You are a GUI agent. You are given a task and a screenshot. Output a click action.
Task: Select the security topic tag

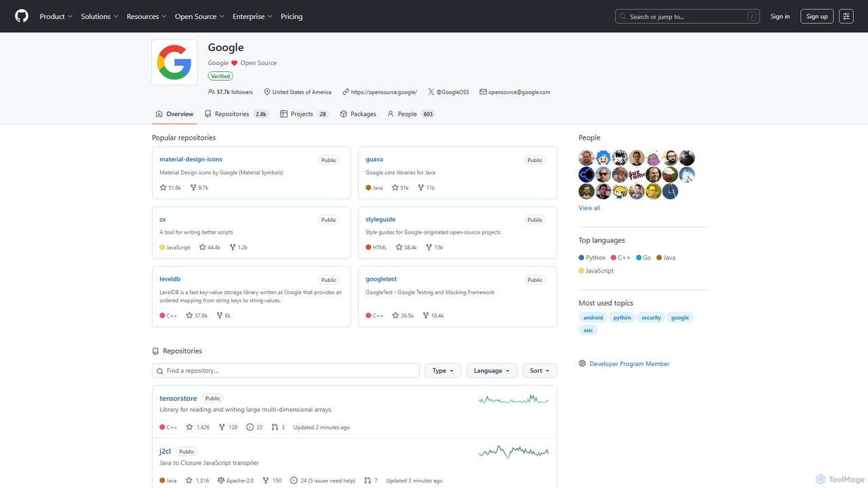651,317
